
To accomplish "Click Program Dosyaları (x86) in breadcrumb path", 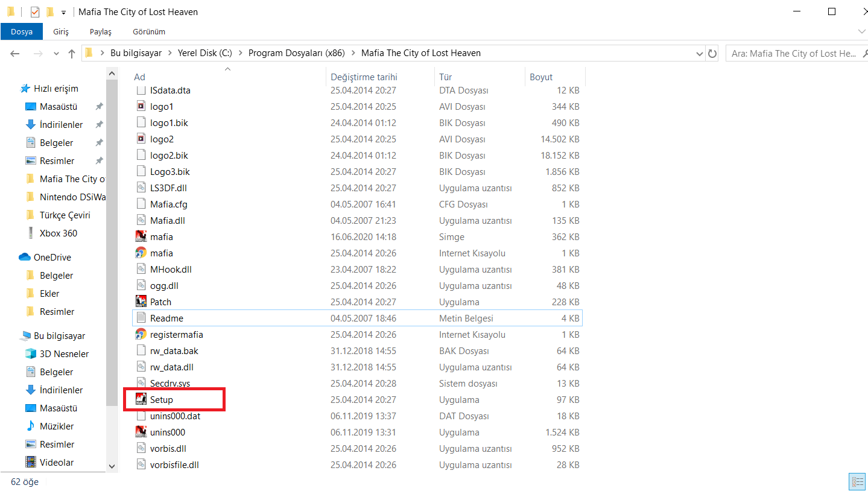I will 296,53.
